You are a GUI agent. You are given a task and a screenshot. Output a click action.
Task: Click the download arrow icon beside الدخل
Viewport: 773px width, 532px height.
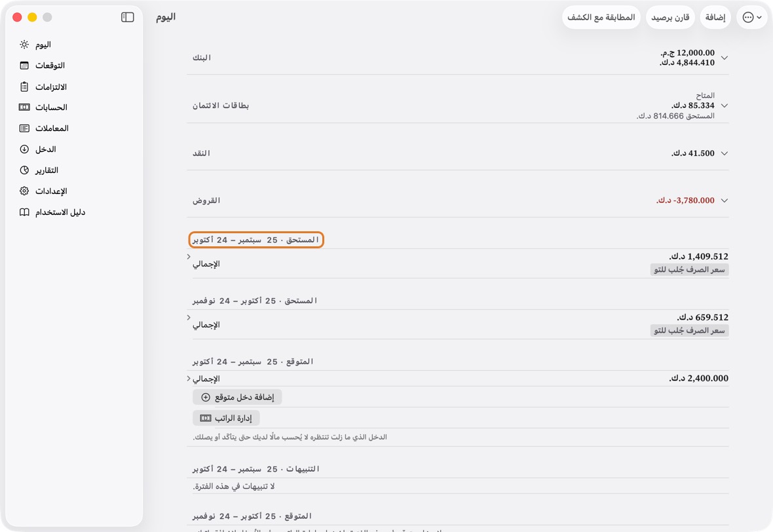(x=24, y=149)
